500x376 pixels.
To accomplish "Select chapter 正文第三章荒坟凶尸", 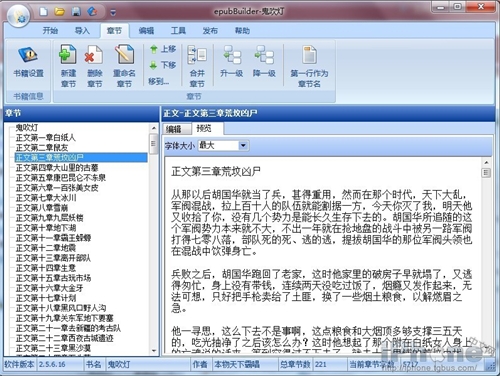I will (x=81, y=157).
